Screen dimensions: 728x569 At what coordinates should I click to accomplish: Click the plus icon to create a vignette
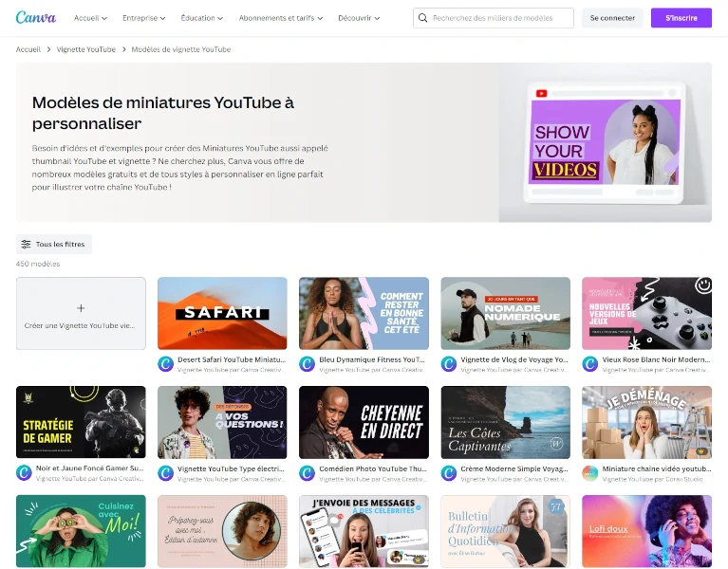tap(81, 308)
